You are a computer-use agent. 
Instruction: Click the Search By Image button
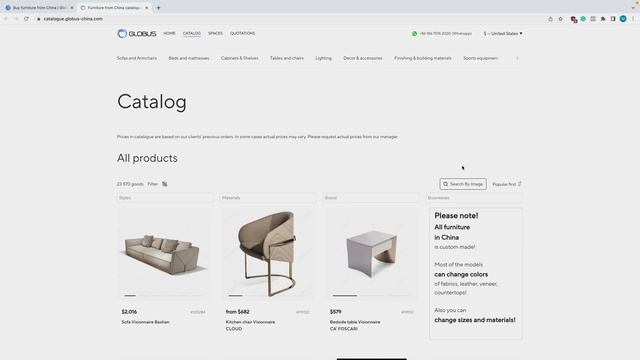[x=463, y=184]
